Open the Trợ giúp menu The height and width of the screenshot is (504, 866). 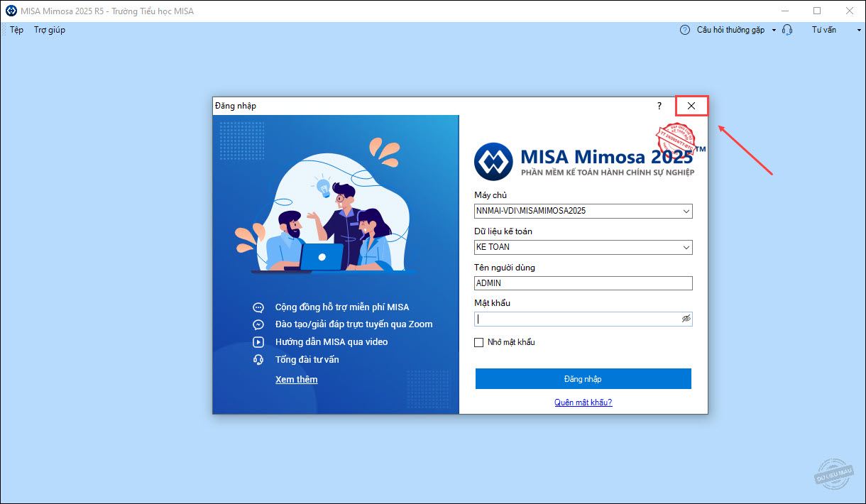pos(50,30)
